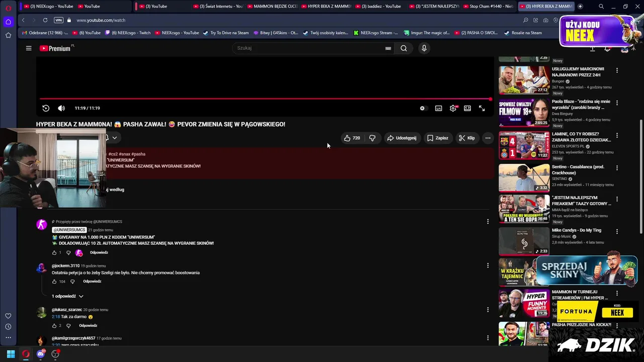Switch to the 'Świat Internetu' browser tab
The height and width of the screenshot is (362, 644).
pyautogui.click(x=219, y=7)
